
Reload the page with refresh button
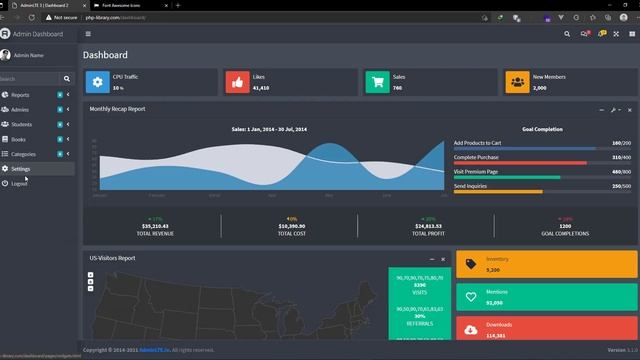pos(32,18)
